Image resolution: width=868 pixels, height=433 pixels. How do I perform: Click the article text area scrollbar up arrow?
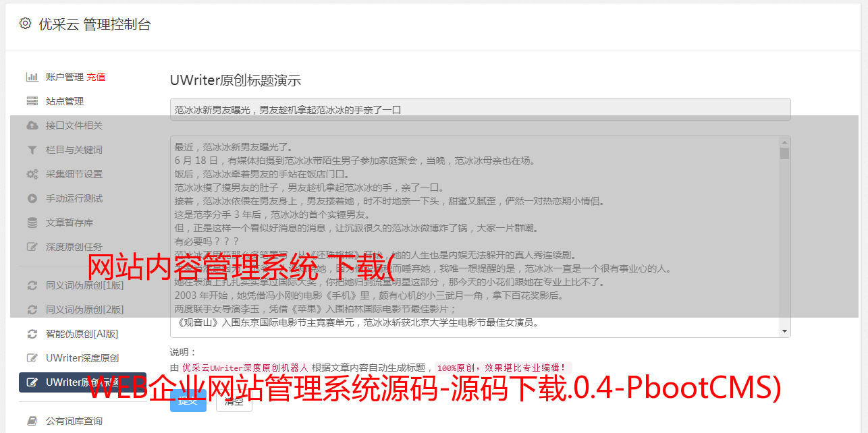784,142
